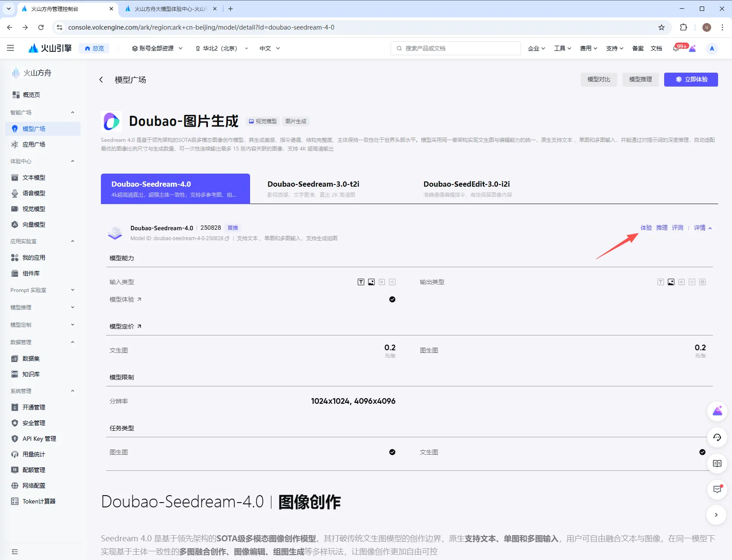Click the collapse sidebar icon at bottom-left
Image resolution: width=732 pixels, height=560 pixels.
pyautogui.click(x=15, y=552)
